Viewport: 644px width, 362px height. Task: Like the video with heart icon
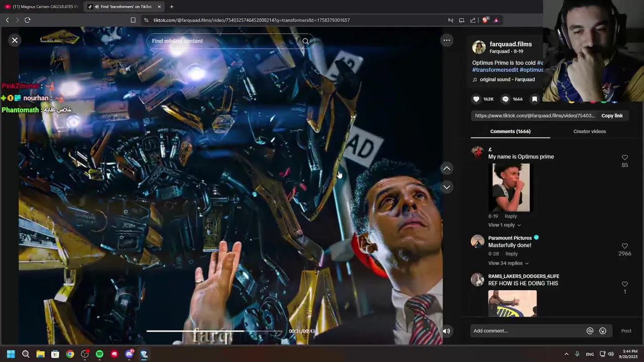(476, 99)
